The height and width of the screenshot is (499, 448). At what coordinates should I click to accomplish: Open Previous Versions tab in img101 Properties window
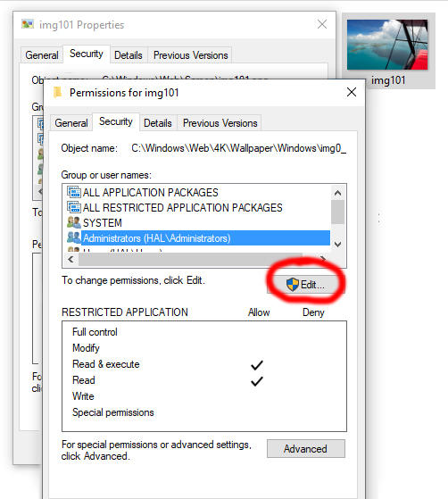(x=191, y=55)
